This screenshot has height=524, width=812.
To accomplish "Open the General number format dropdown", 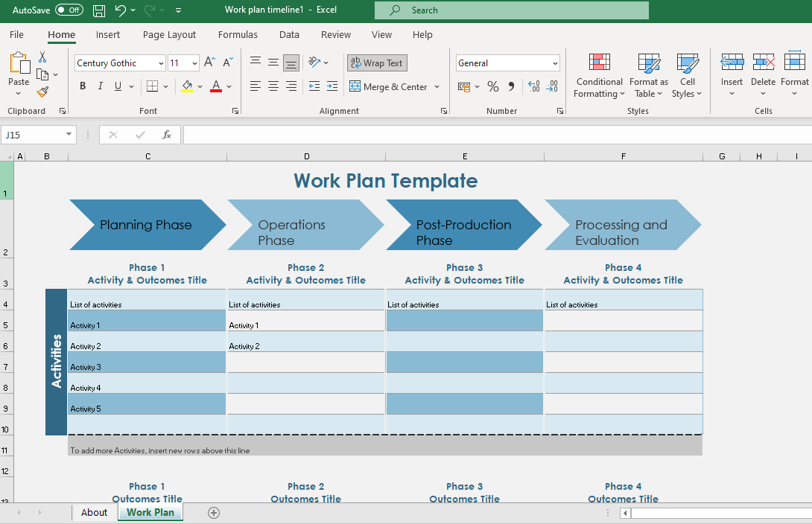I will pyautogui.click(x=555, y=63).
